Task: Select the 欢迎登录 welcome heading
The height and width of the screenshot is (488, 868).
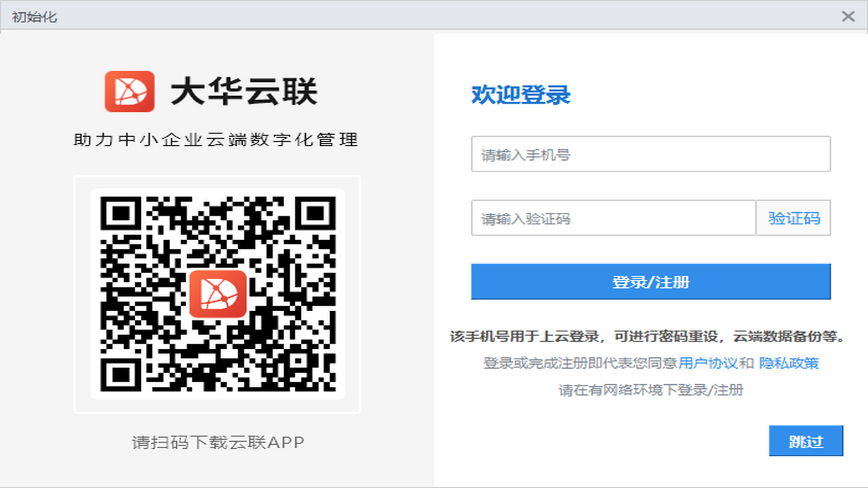Action: point(519,96)
